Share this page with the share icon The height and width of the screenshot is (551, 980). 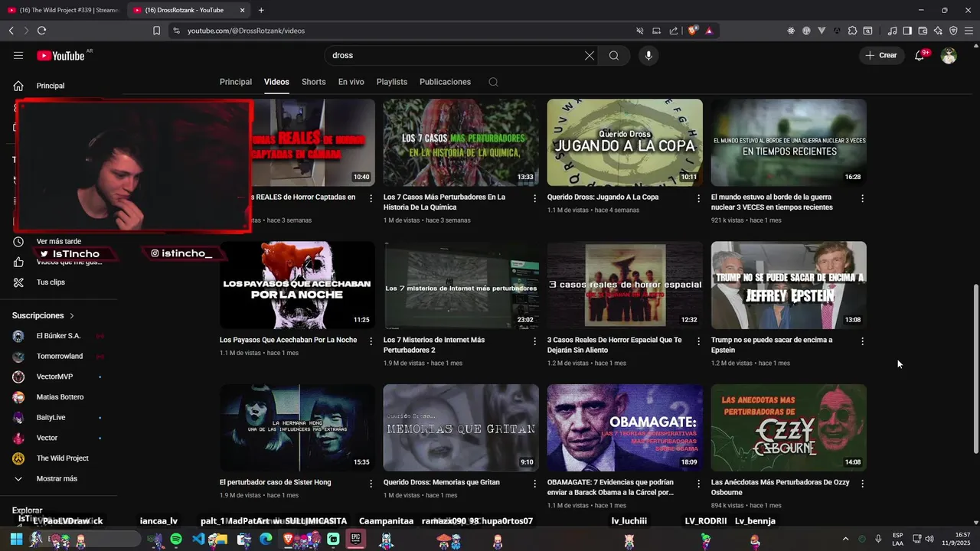[674, 31]
